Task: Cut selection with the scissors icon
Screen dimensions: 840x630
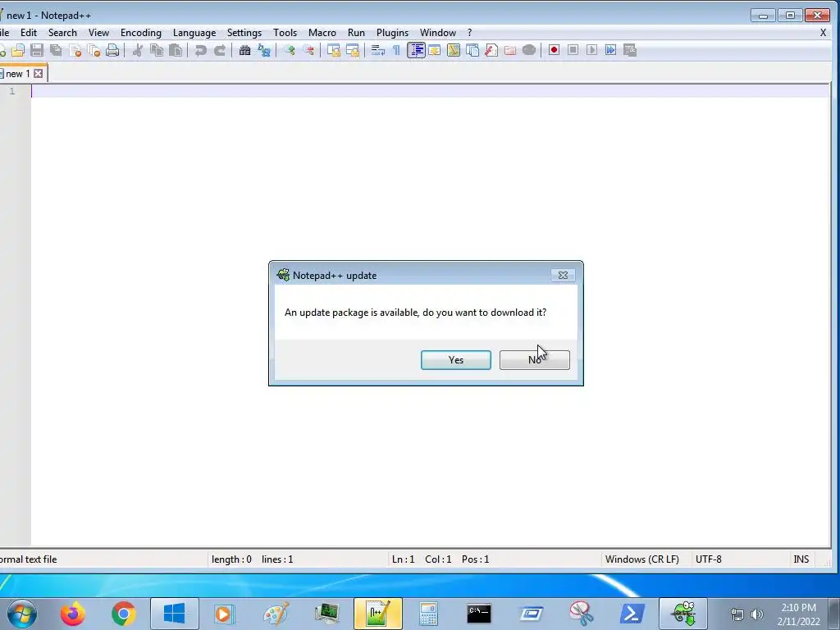Action: pyautogui.click(x=138, y=50)
